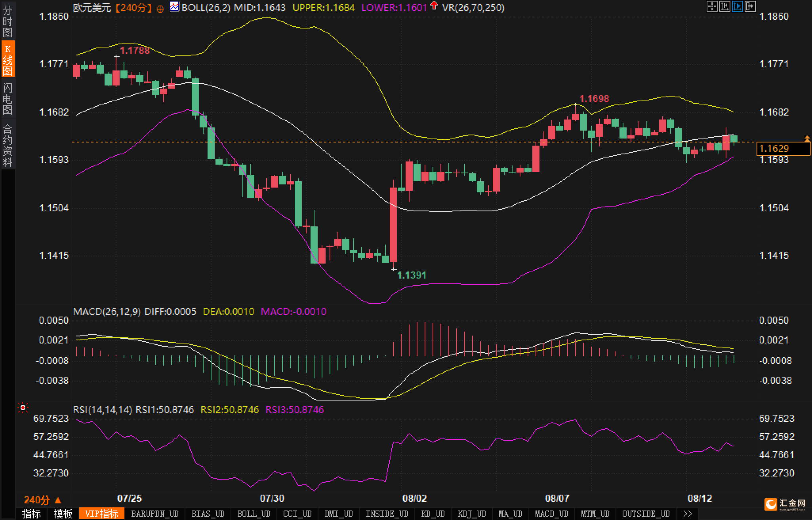Click the crosshair cursor icon in the top right
Screen dimensions: 812x520
(712, 6)
